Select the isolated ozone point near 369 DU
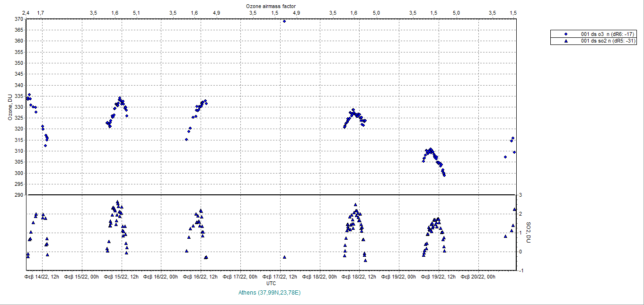Image resolution: width=644 pixels, height=305 pixels. (x=284, y=21)
